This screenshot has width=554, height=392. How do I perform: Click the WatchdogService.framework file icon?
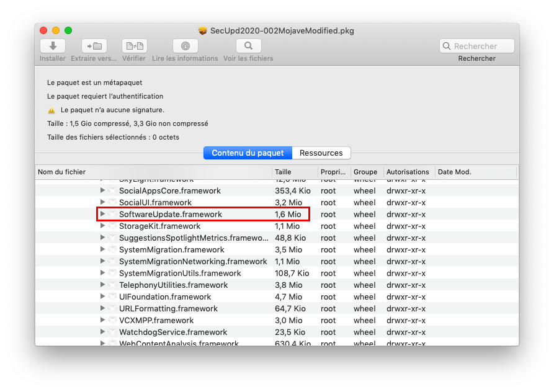[x=112, y=332]
